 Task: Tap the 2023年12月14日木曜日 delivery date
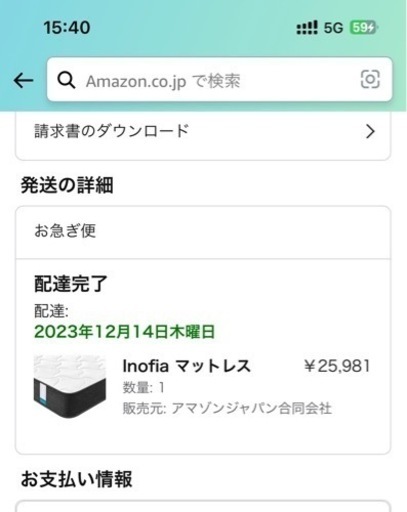pyautogui.click(x=125, y=332)
